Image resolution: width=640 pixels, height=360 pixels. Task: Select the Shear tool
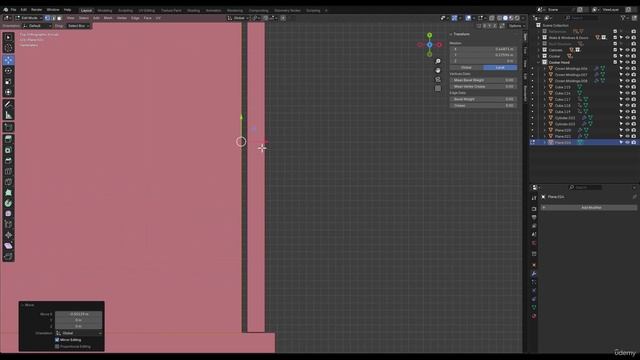coord(8,246)
